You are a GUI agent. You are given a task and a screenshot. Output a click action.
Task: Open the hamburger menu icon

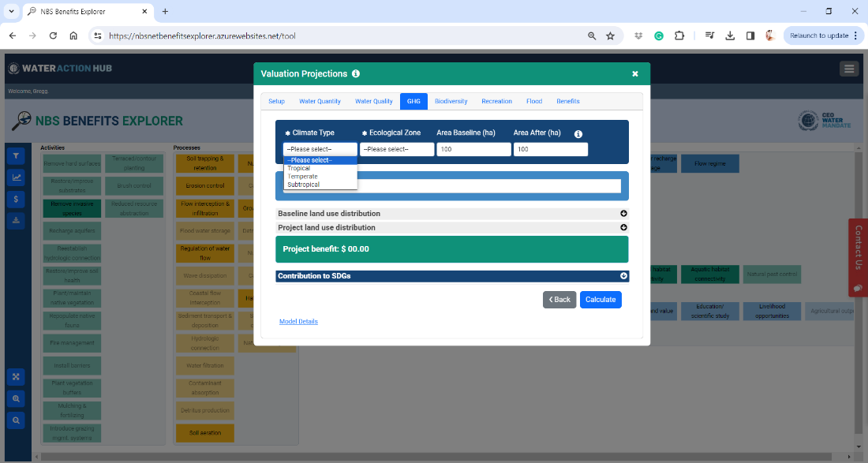pos(849,69)
